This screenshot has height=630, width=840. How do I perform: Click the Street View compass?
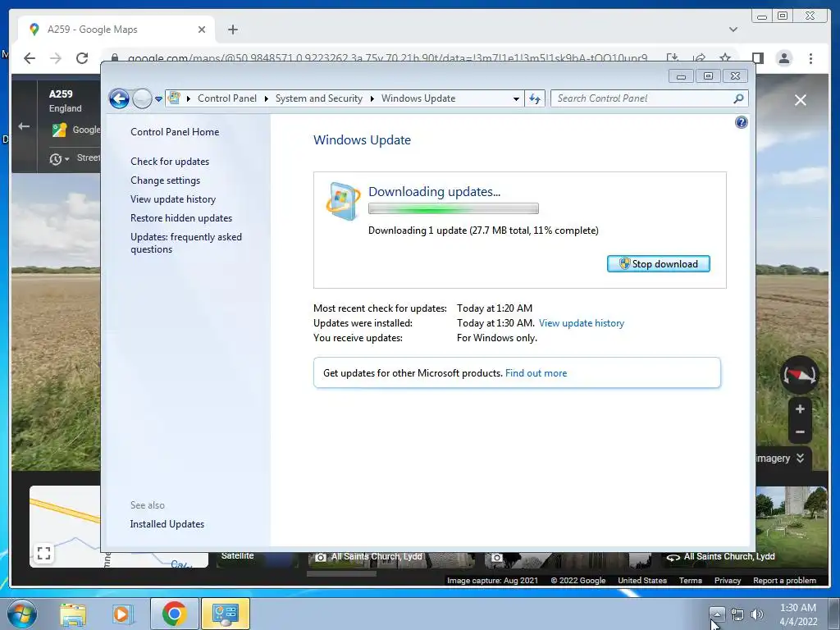click(x=800, y=374)
